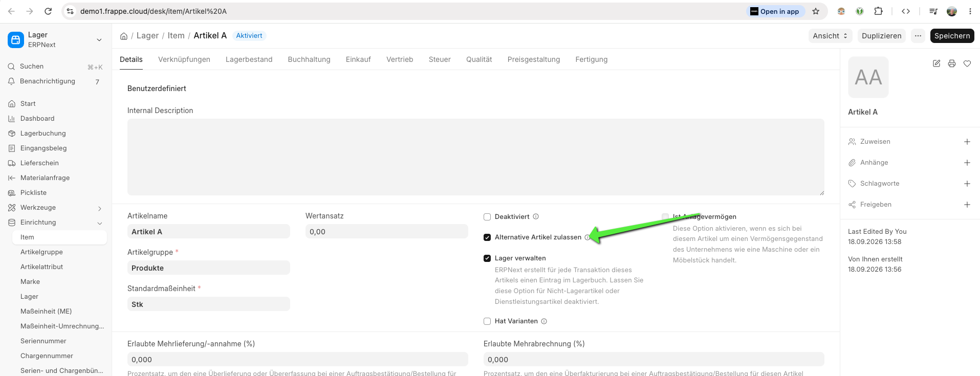Screen dimensions: 980x376
Task: Toggle the Deaktiviert checkbox
Action: click(x=487, y=217)
